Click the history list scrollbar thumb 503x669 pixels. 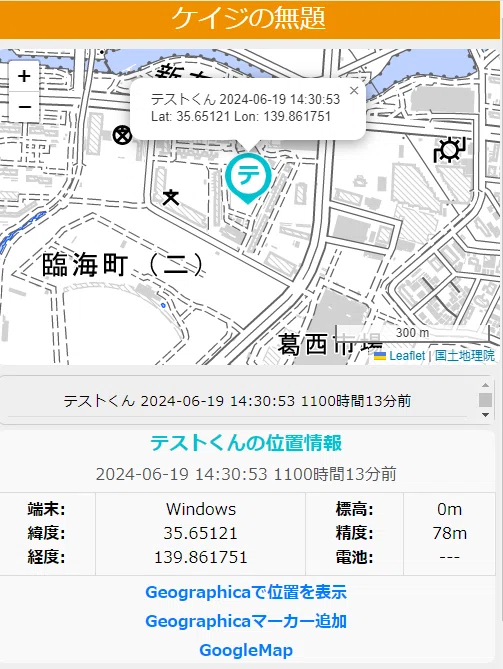(x=486, y=401)
